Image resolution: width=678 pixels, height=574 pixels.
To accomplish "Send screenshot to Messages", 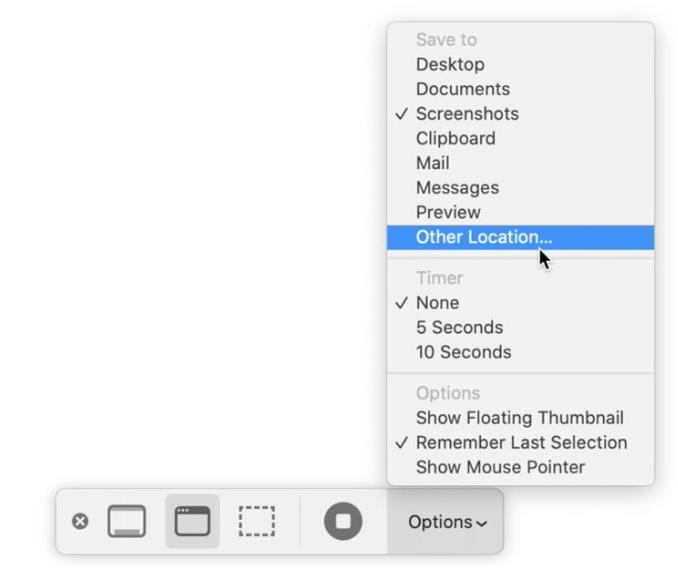I will pyautogui.click(x=521, y=188).
